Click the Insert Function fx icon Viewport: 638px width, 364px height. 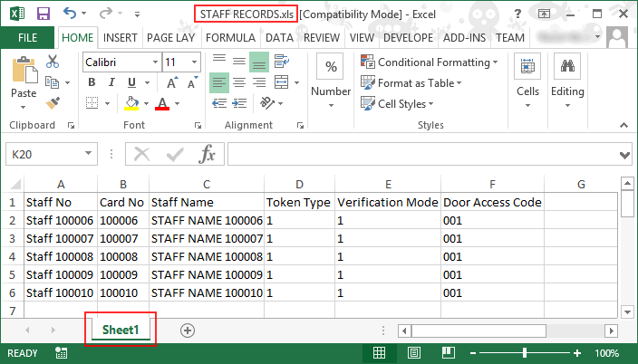point(208,154)
